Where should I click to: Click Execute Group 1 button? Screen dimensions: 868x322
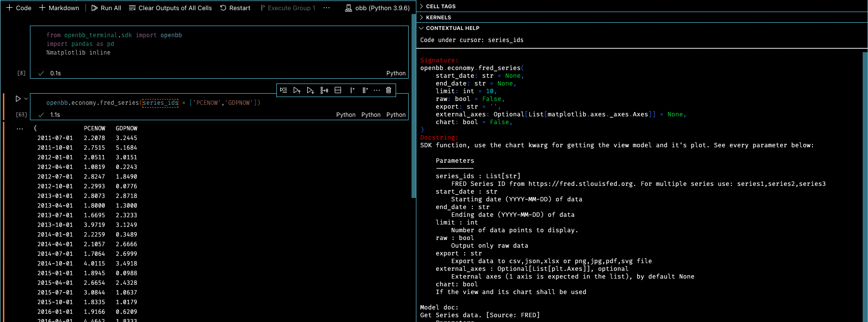point(288,8)
